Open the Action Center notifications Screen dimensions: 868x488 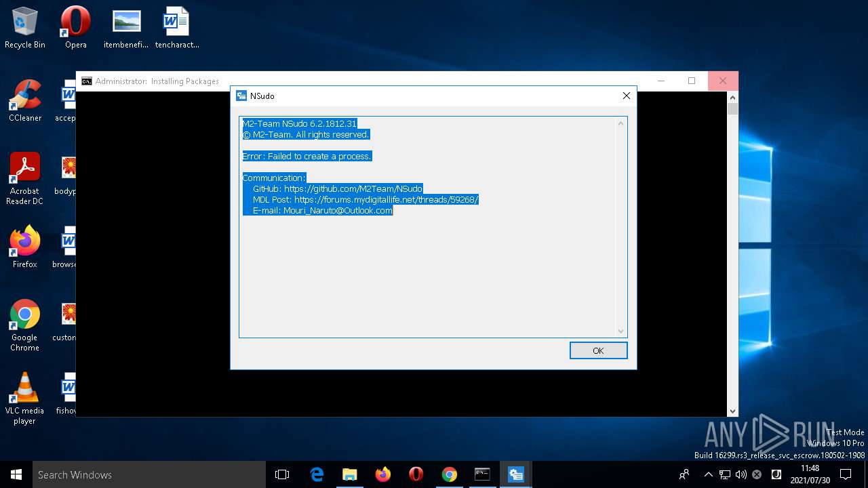pyautogui.click(x=846, y=474)
